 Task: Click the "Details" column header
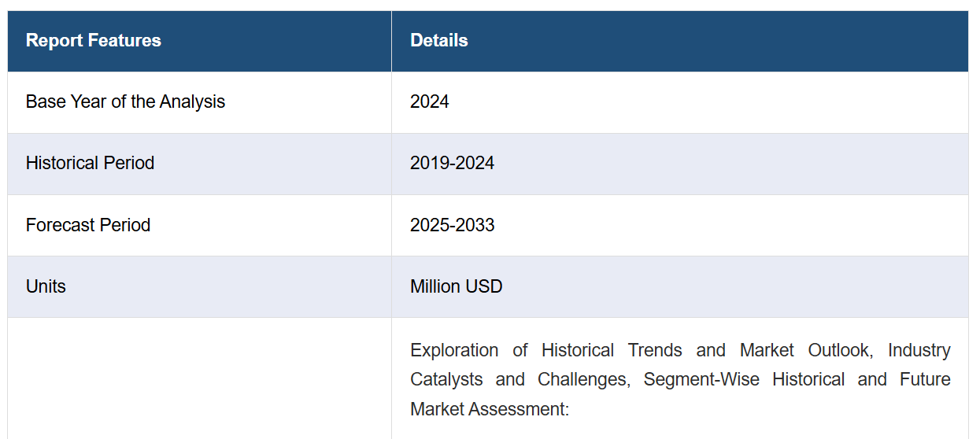point(439,41)
